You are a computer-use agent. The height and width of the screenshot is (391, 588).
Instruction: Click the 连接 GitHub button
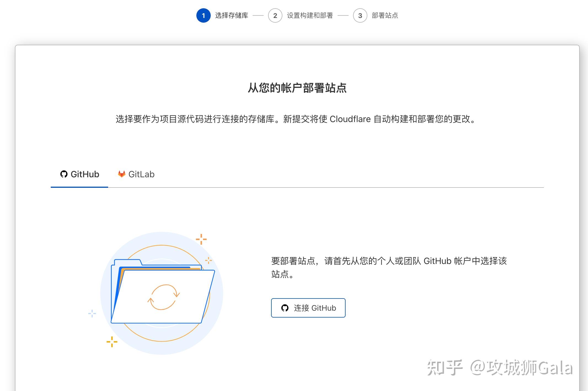308,308
